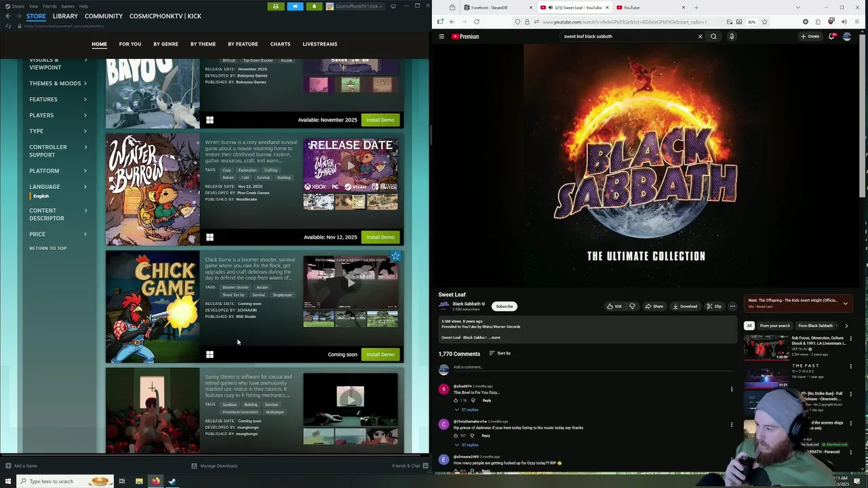868x488 pixels.
Task: Reload the YouTube browser page
Action: click(x=477, y=22)
